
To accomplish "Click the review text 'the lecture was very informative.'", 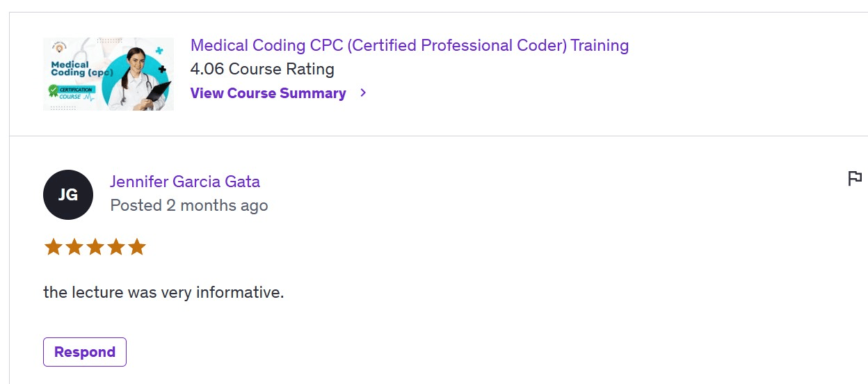I will (x=163, y=293).
